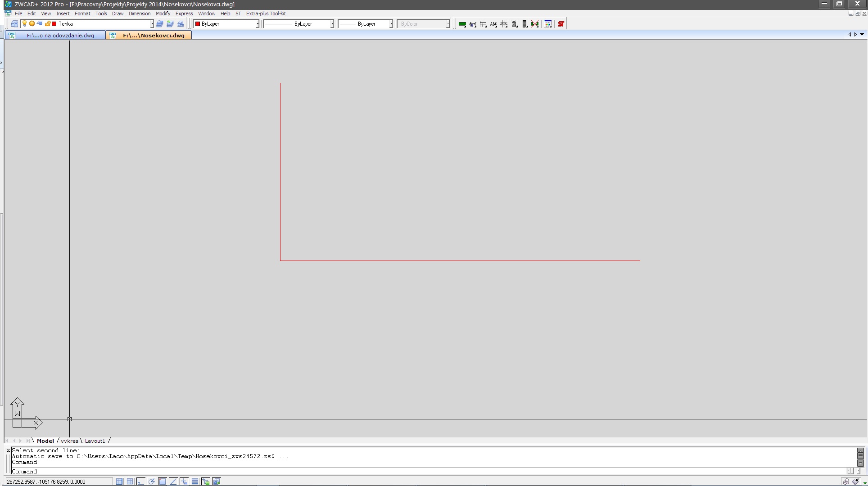Click the Make Object's Layer Current icon
868x486 pixels.
159,24
